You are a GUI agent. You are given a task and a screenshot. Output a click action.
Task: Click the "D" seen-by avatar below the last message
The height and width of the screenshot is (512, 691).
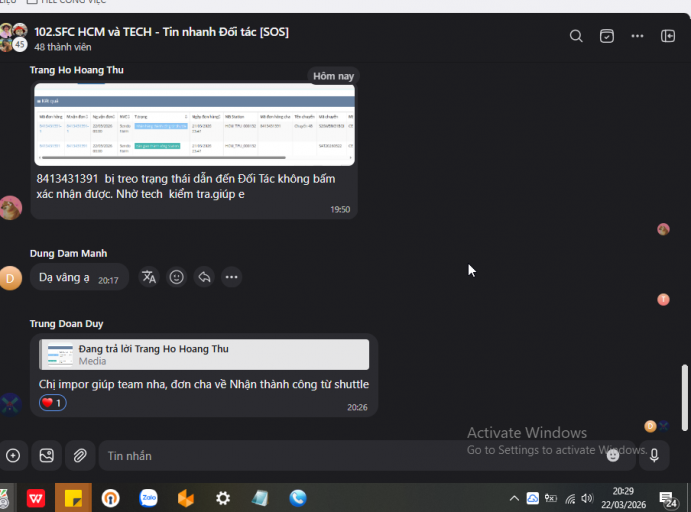pyautogui.click(x=650, y=426)
